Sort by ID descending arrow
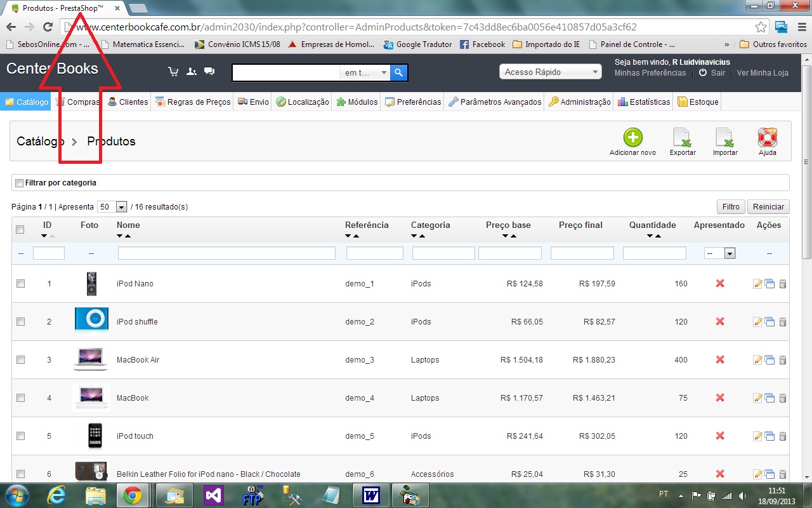 44,236
